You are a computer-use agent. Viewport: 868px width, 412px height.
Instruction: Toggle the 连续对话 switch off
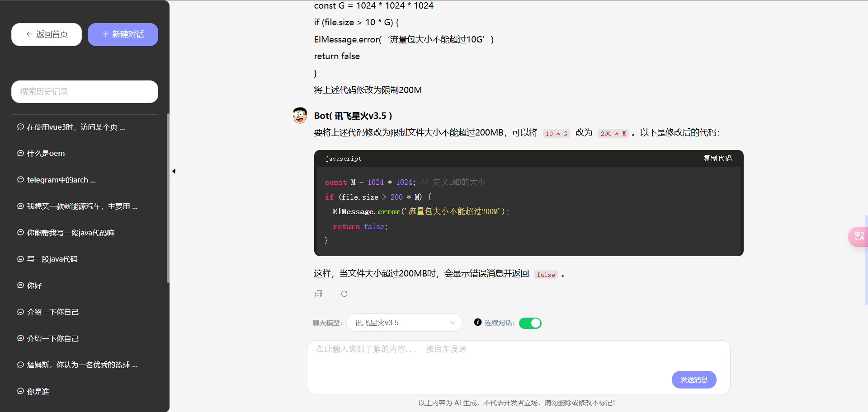tap(530, 323)
